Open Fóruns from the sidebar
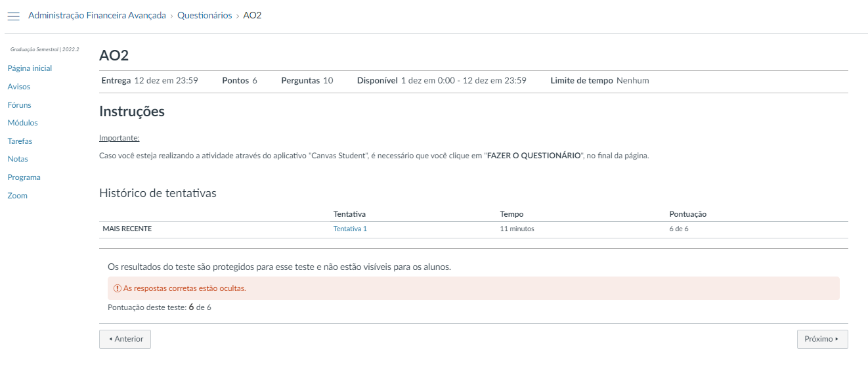The height and width of the screenshot is (379, 868). click(19, 105)
